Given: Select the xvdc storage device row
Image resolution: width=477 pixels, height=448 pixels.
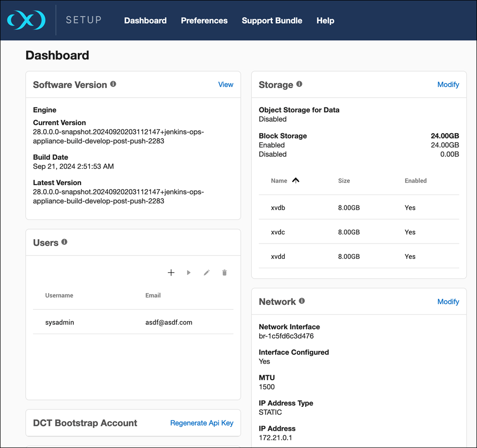Looking at the screenshot, I should pos(359,232).
